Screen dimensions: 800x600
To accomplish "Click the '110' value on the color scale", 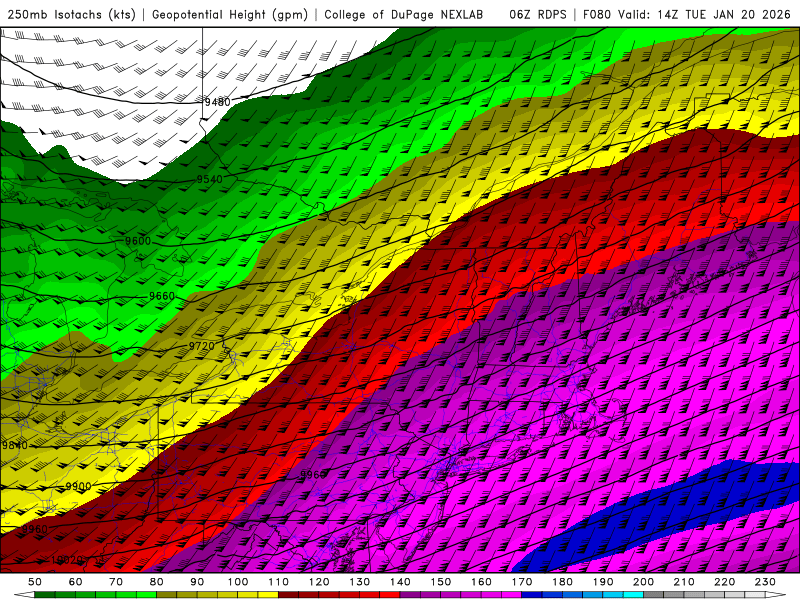I will point(279,582).
